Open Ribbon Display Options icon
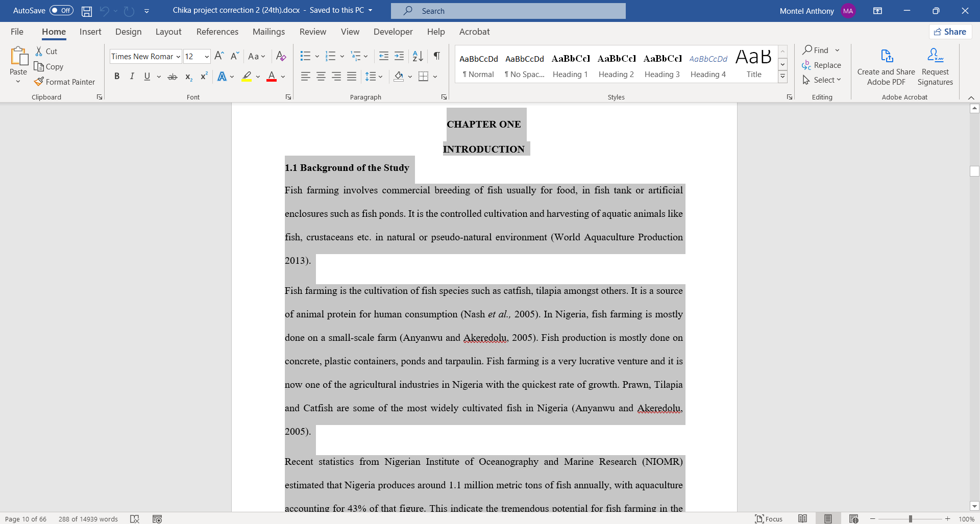The image size is (980, 524). click(878, 11)
